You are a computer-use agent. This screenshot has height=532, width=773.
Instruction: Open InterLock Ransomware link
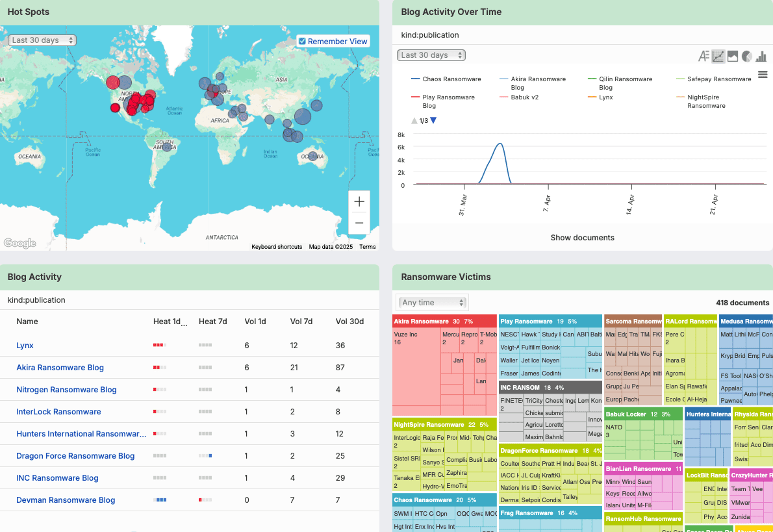click(58, 412)
